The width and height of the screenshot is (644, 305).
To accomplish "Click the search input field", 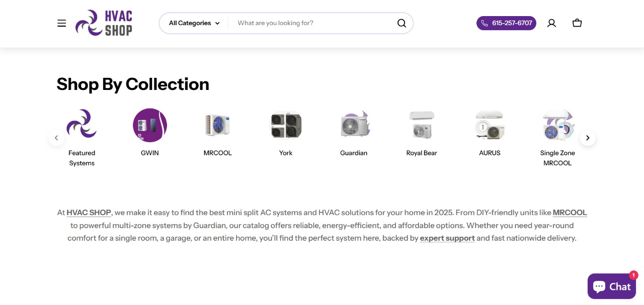I will pyautogui.click(x=312, y=23).
